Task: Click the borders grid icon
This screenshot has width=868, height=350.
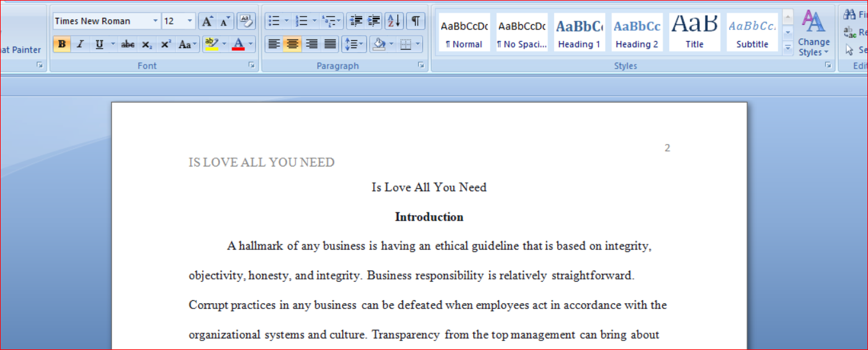Action: coord(406,44)
